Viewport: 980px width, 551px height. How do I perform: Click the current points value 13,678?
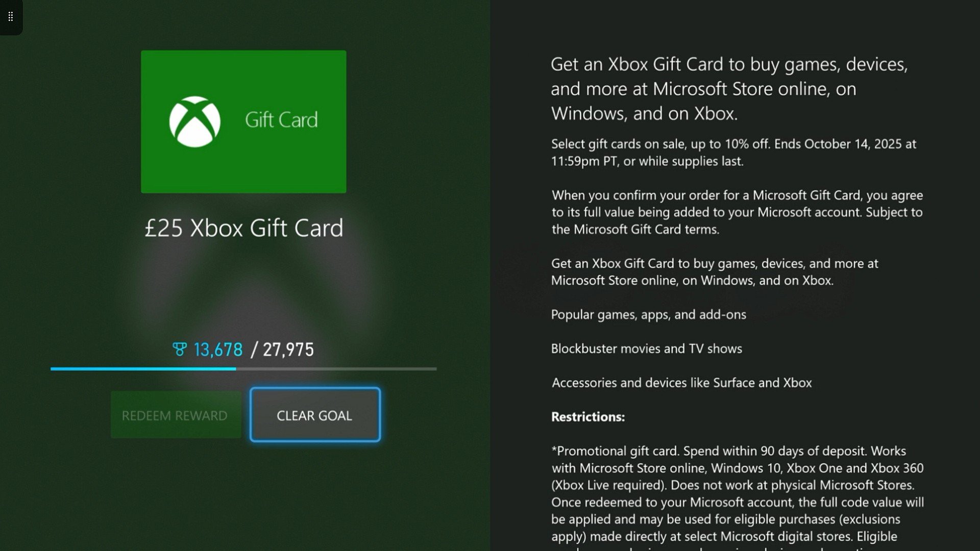[x=218, y=349]
